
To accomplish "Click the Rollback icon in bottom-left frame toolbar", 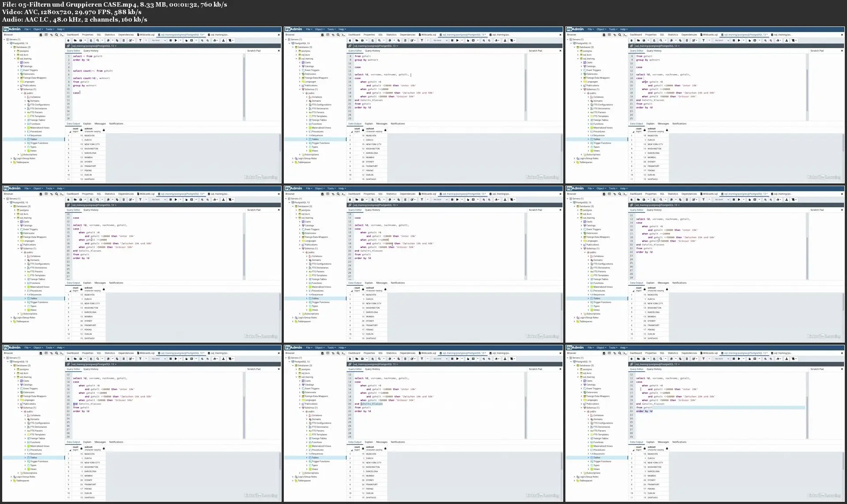I will click(x=207, y=359).
